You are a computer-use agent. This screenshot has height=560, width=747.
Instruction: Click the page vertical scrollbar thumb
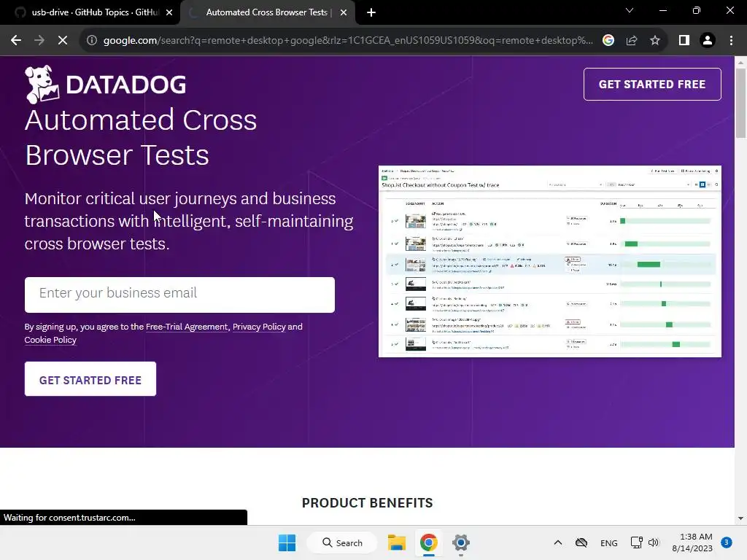pos(740,103)
